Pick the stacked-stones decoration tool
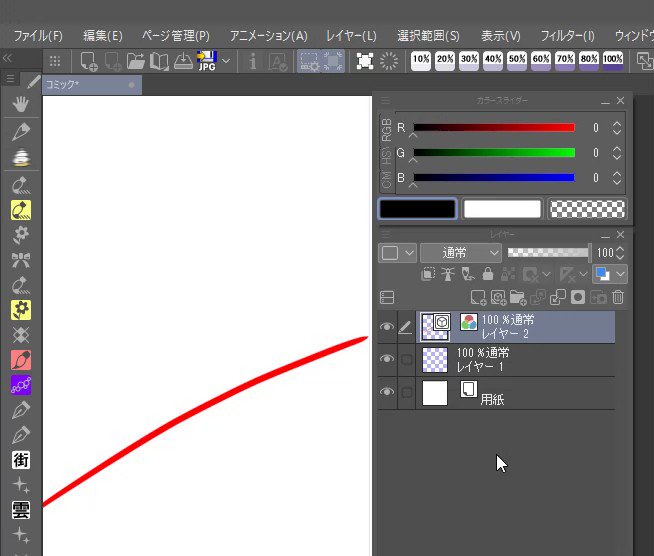This screenshot has height=556, width=654. coord(20,158)
